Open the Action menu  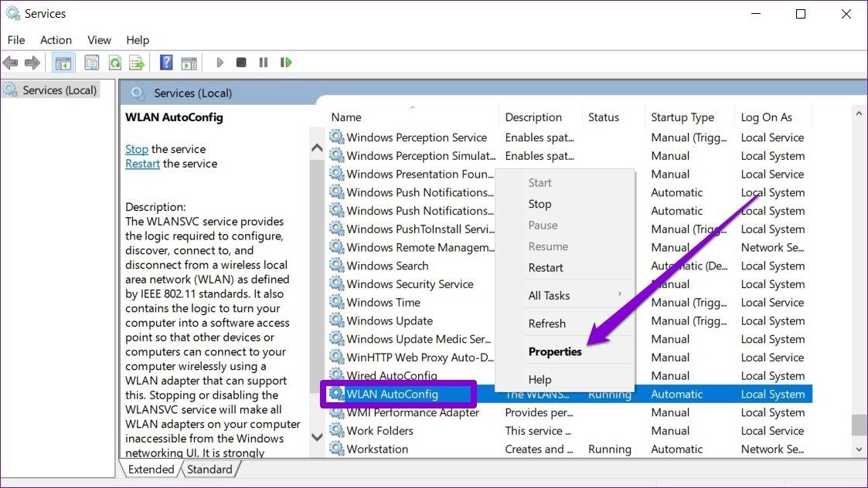click(56, 40)
